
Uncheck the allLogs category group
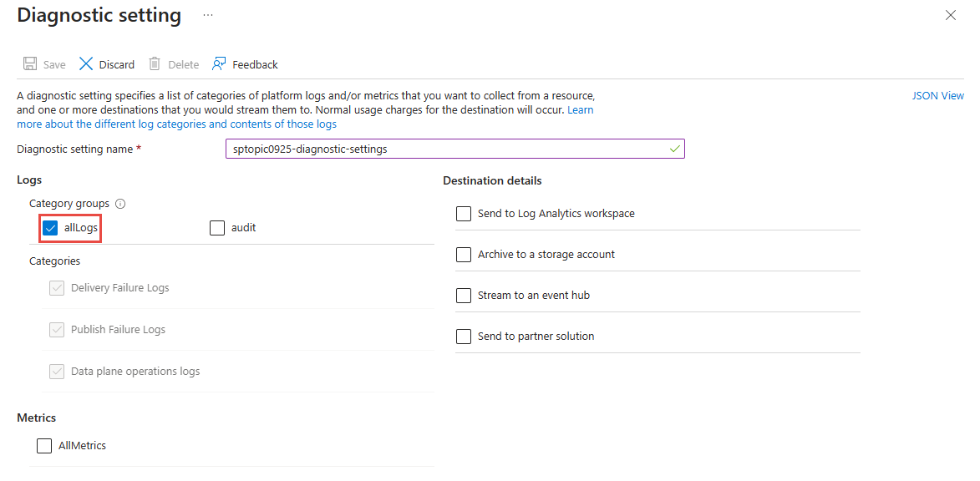click(49, 226)
